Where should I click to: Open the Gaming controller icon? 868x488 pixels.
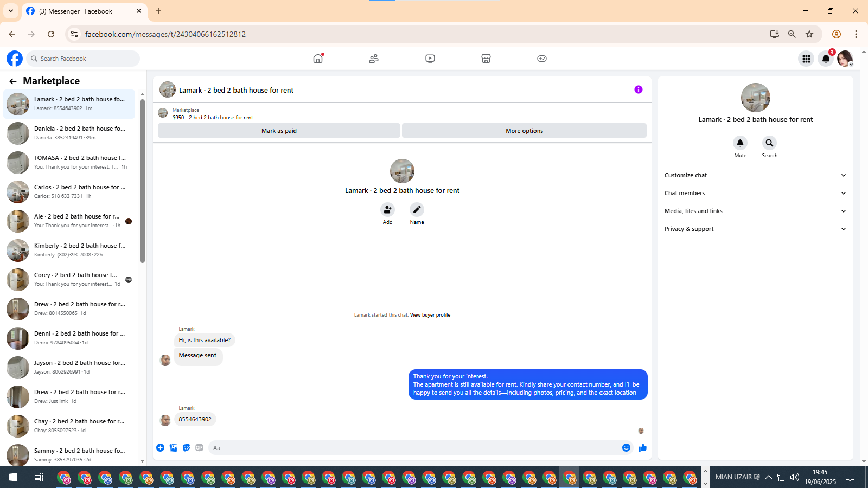[x=542, y=59]
